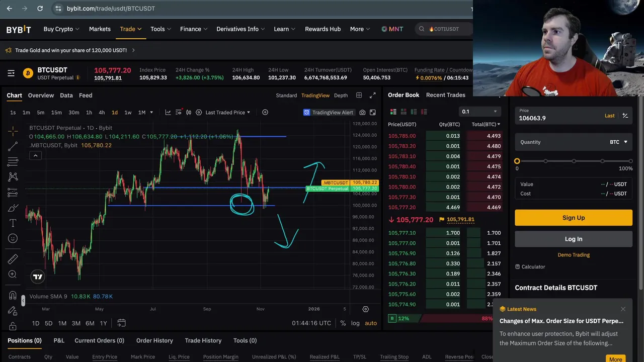Select the pattern drawing tool

pos(13,177)
